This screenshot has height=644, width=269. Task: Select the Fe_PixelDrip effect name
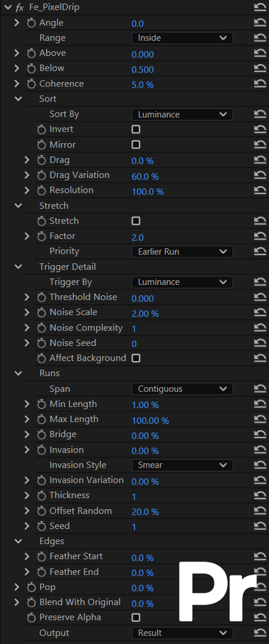[x=54, y=7]
